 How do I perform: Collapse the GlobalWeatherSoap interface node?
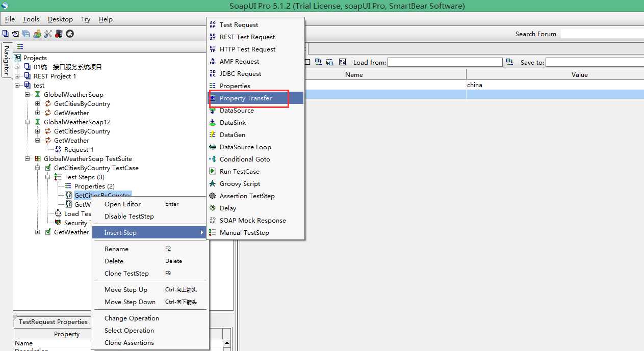coord(28,94)
